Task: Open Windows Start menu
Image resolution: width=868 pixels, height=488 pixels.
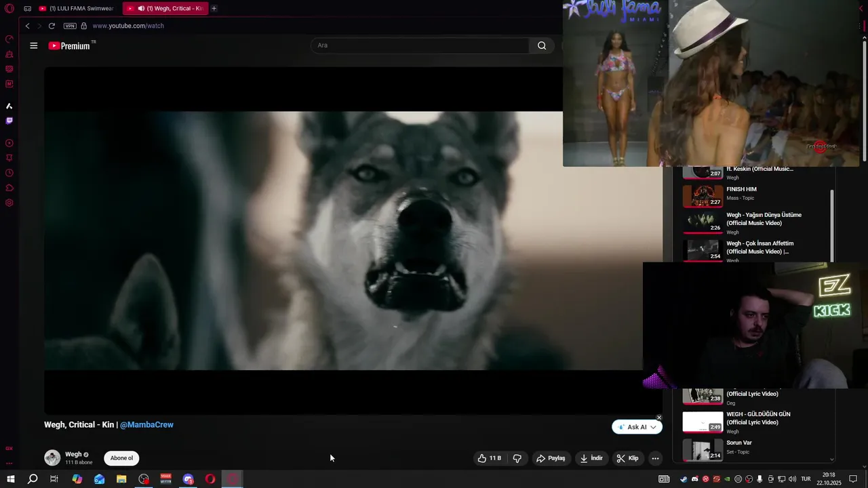Action: 10,479
